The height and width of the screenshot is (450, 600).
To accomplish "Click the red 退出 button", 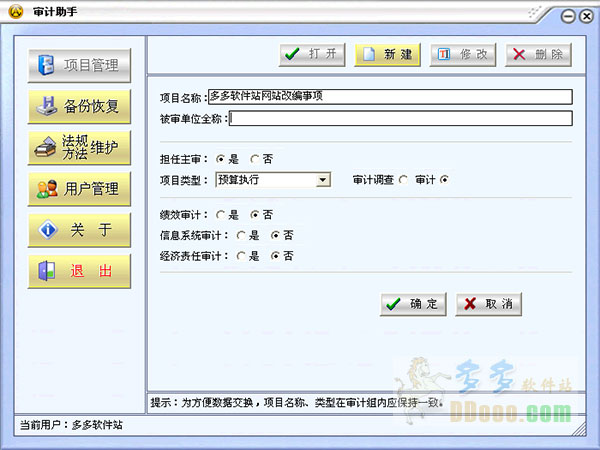I will point(79,271).
